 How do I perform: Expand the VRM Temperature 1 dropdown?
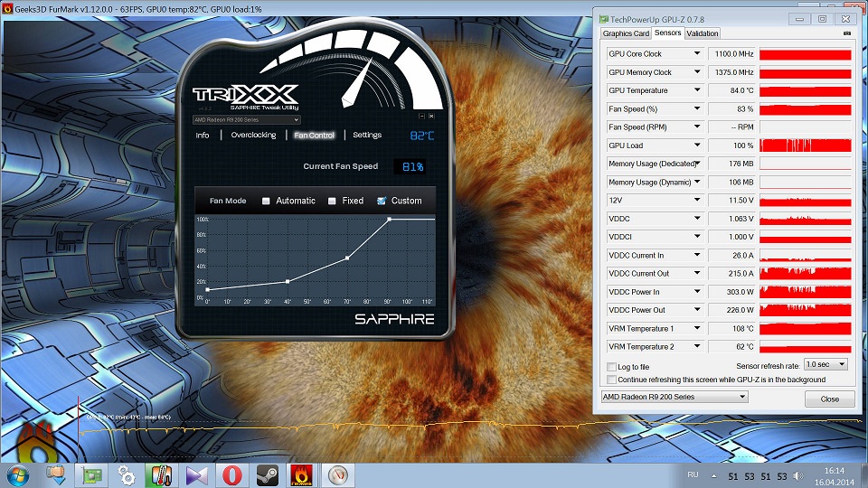click(x=697, y=328)
